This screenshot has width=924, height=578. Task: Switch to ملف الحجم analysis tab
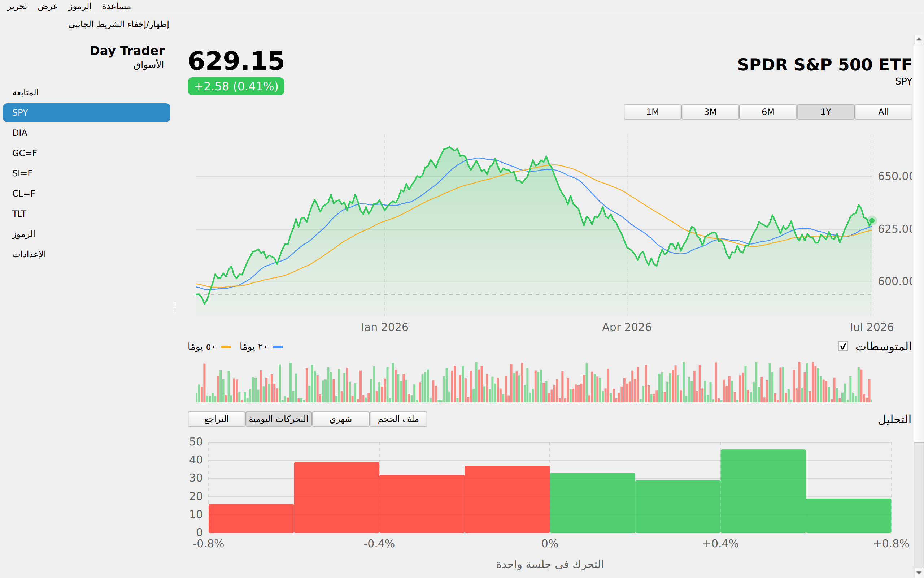tap(398, 419)
